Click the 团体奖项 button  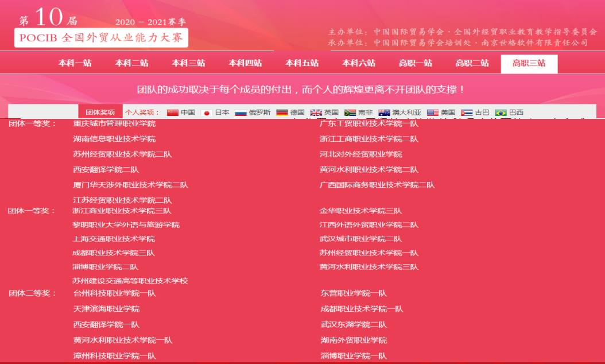(100, 113)
